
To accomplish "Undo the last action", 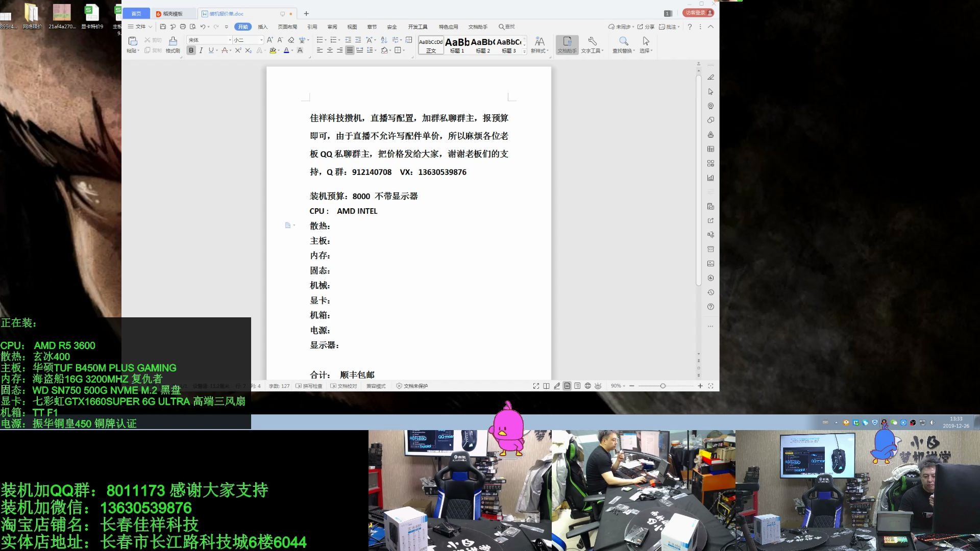I will pos(203,27).
